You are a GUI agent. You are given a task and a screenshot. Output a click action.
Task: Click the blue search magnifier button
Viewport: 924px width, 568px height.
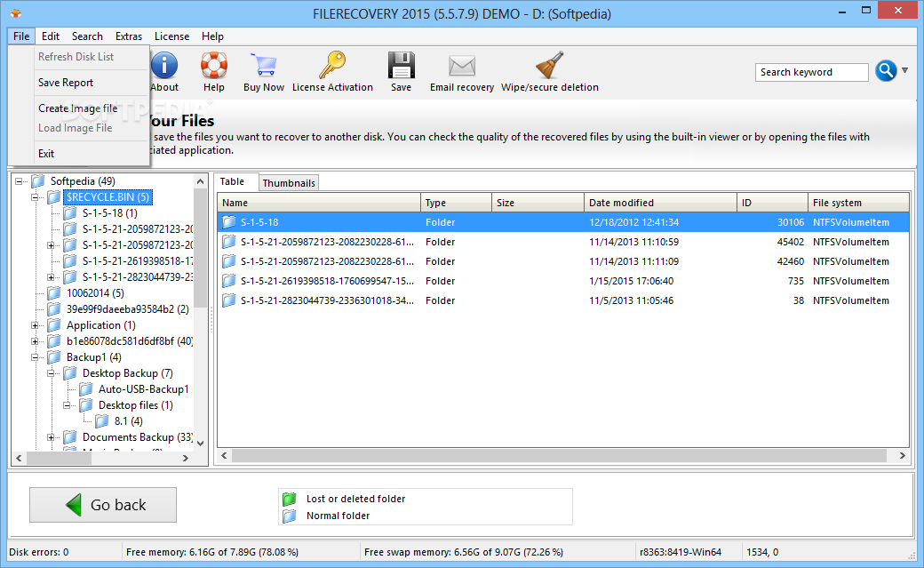coord(886,71)
